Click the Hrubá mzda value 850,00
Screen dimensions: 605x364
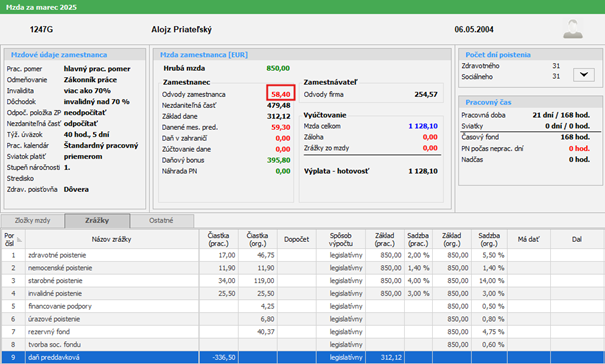[278, 68]
